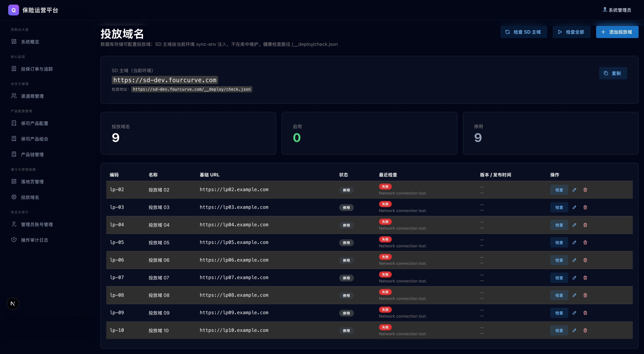Click 检查 for lp-04

pos(559,225)
